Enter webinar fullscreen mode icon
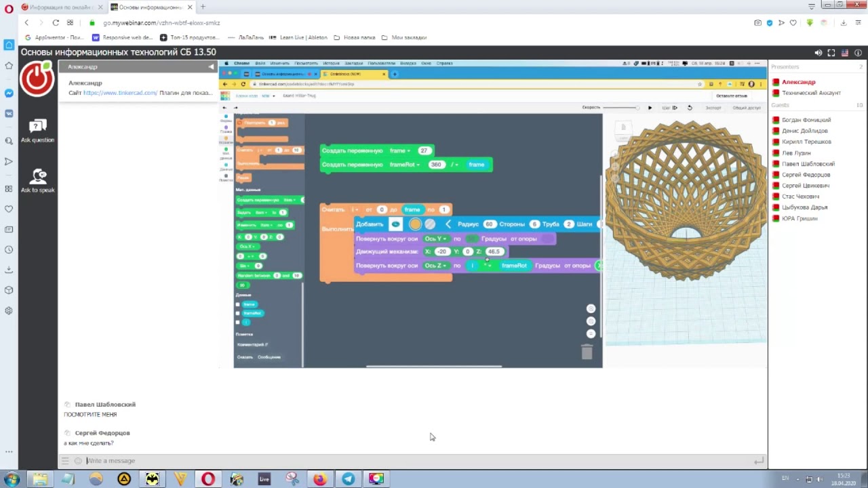The width and height of the screenshot is (868, 488). point(831,53)
